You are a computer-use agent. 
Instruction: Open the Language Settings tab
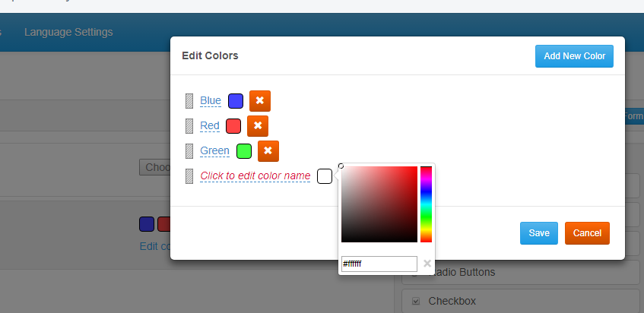tap(68, 32)
